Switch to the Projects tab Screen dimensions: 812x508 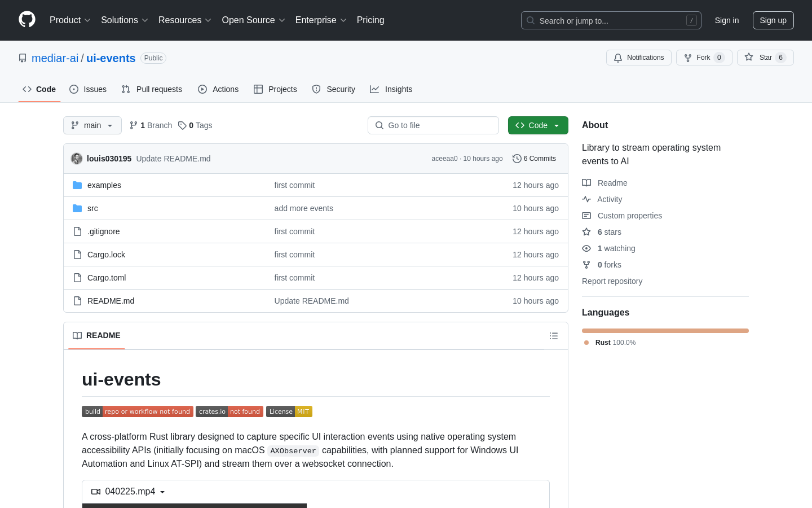click(275, 89)
